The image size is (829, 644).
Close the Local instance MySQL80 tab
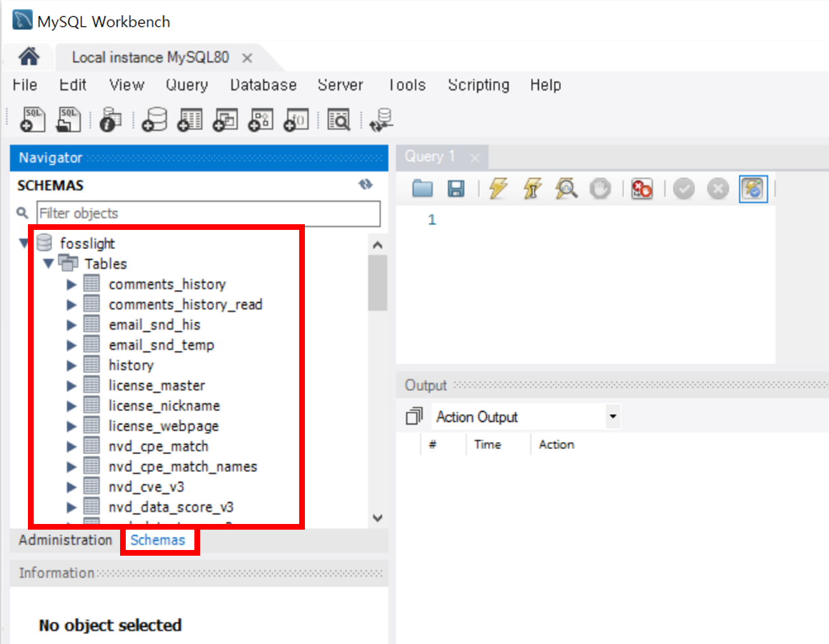[x=247, y=58]
